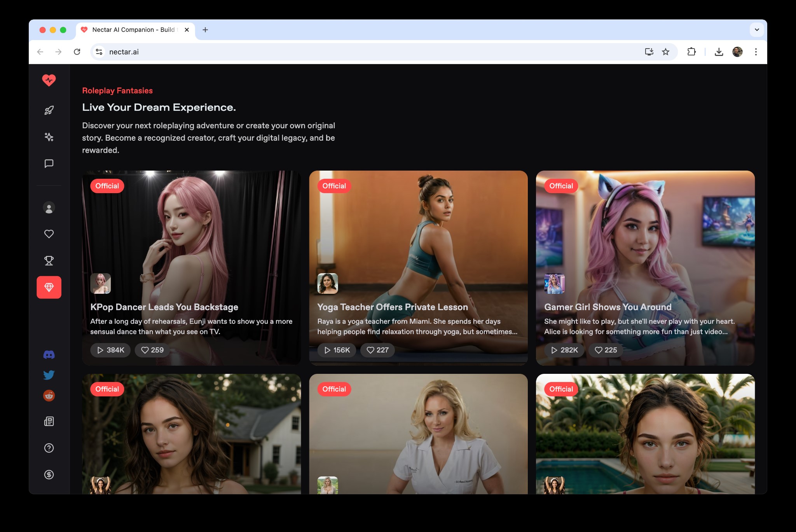The image size is (796, 532).
Task: Open the profile person icon in sidebar
Action: [x=49, y=208]
